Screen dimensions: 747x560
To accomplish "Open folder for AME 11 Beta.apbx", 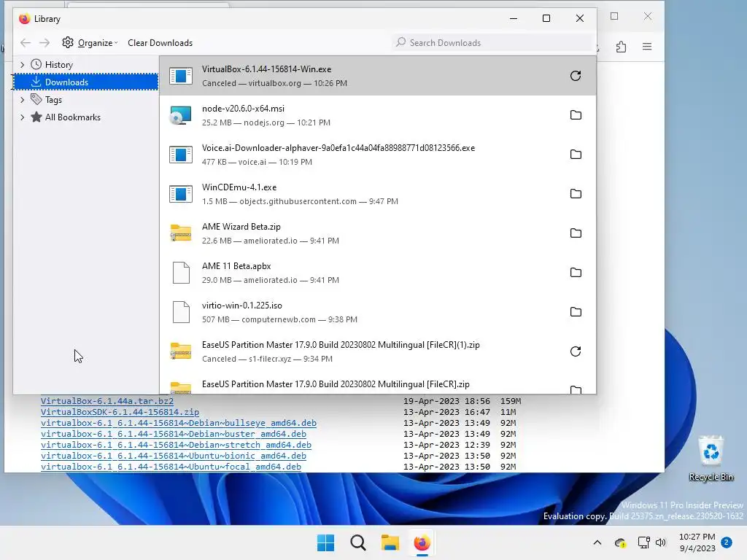I will (576, 273).
